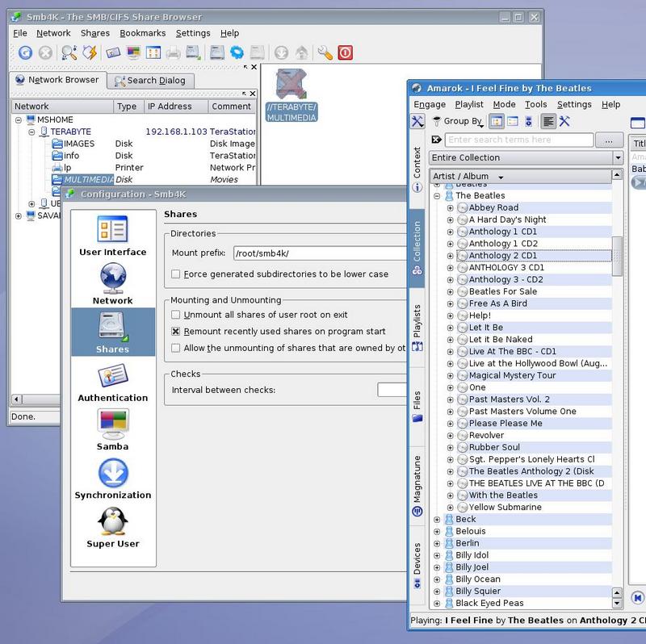646x644 pixels.
Task: Open the Super User configuration page
Action: (112, 528)
